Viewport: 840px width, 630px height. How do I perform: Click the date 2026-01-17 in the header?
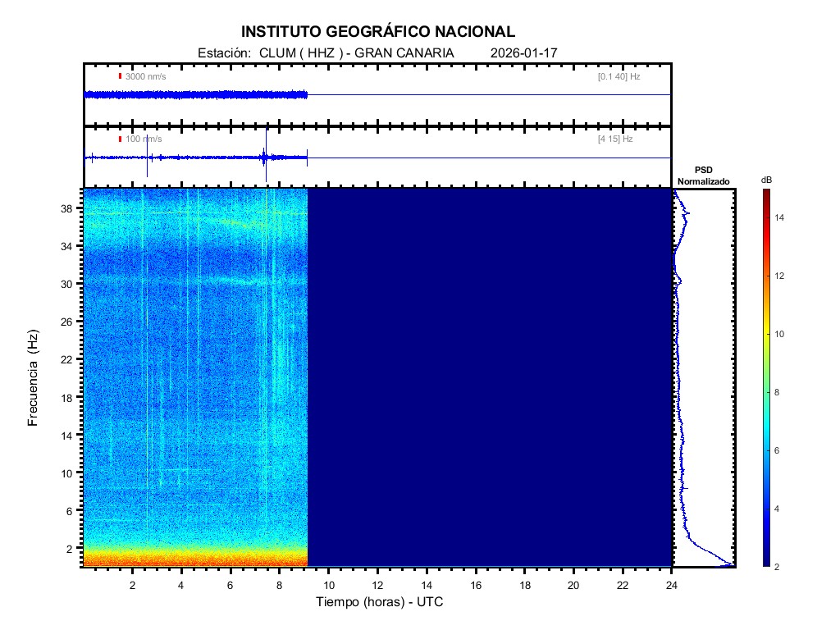click(523, 52)
